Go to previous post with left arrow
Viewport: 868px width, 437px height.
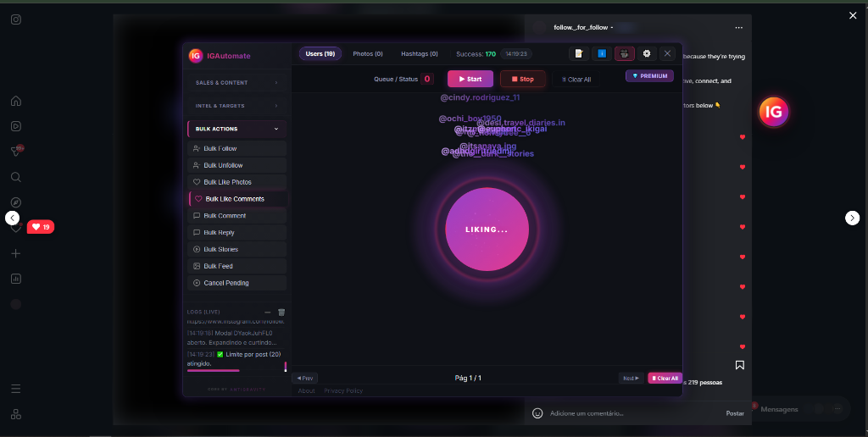tap(12, 218)
